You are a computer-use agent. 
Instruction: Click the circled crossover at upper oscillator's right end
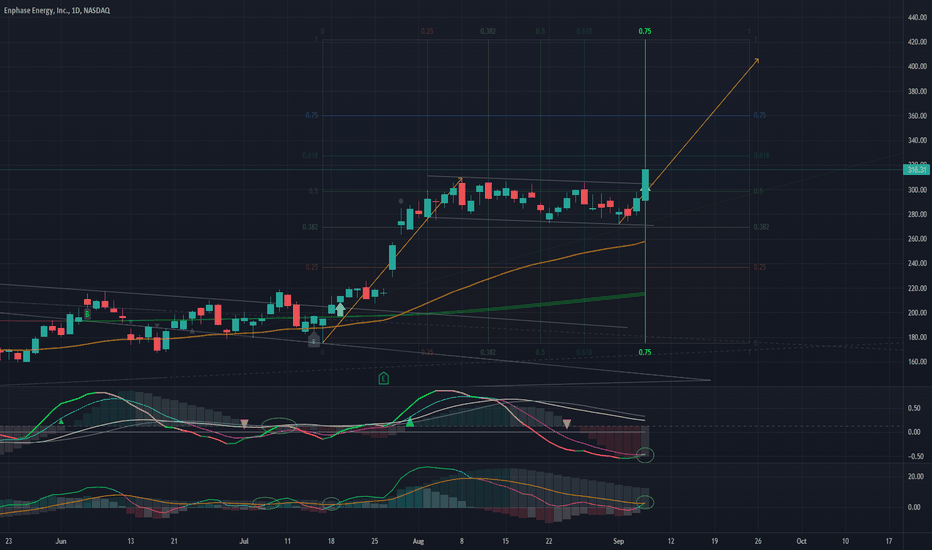(x=645, y=455)
